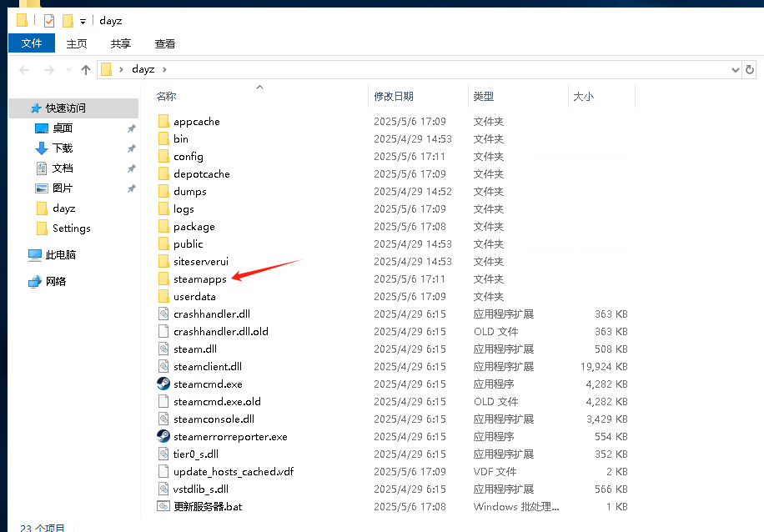This screenshot has height=532, width=764.
Task: Select the public folder name
Action: click(x=188, y=244)
